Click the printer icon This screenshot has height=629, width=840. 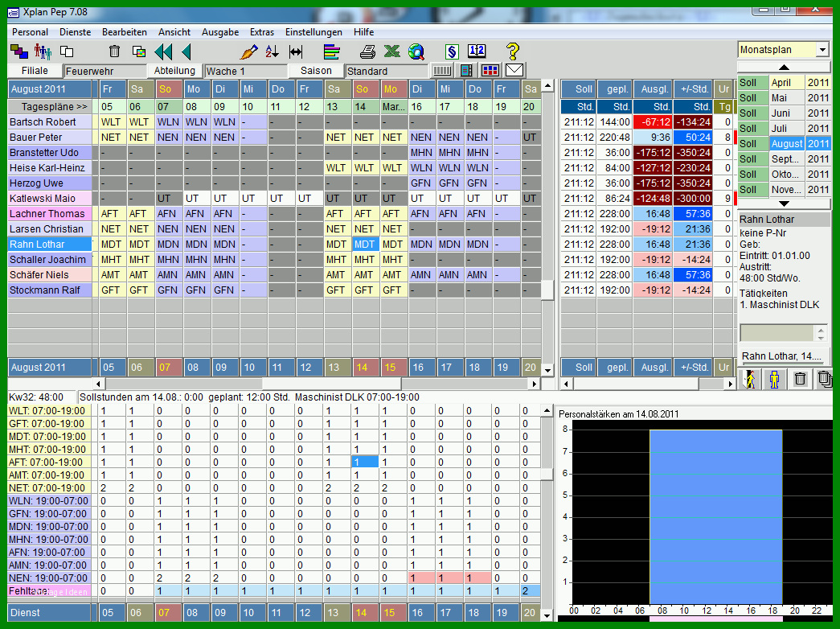(x=367, y=51)
